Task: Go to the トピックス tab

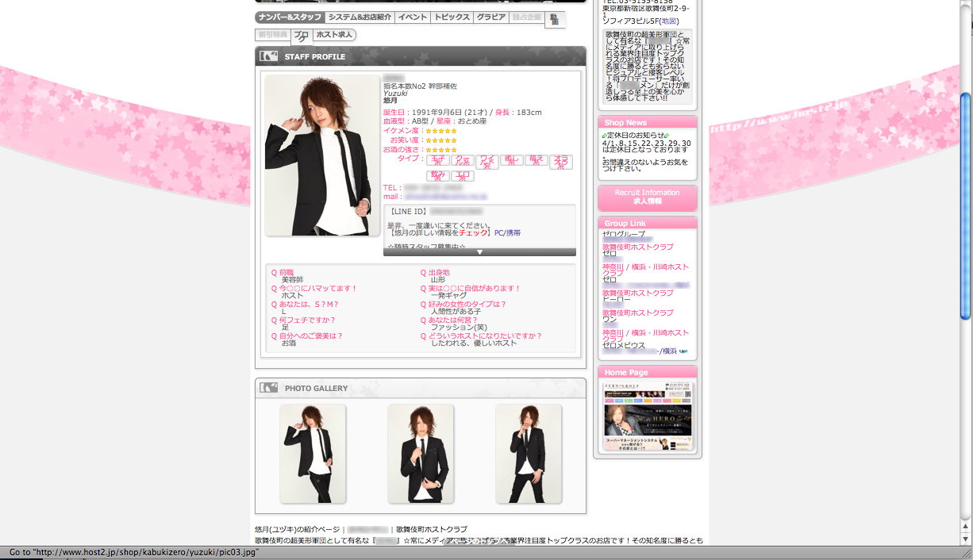Action: click(x=452, y=17)
